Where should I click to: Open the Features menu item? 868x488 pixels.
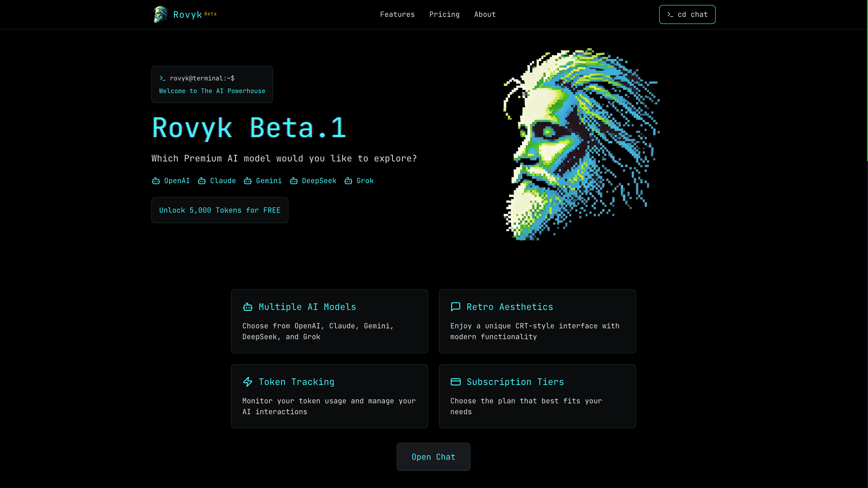tap(397, 14)
